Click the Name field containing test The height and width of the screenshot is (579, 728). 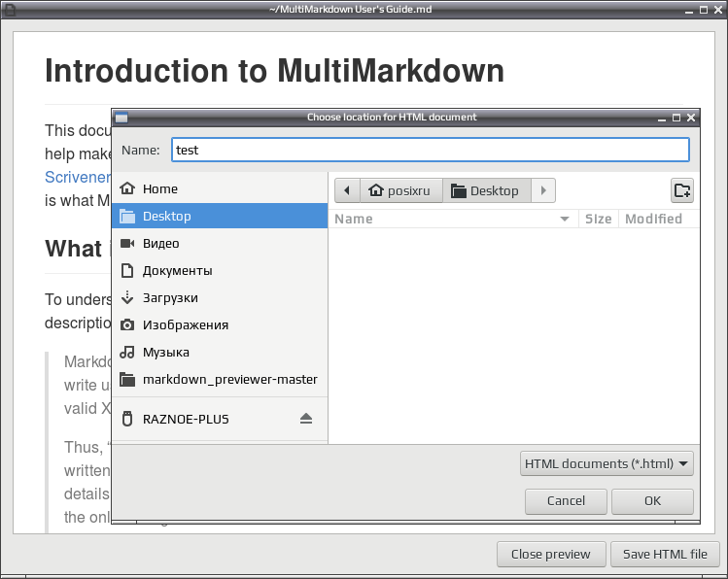[x=431, y=150]
